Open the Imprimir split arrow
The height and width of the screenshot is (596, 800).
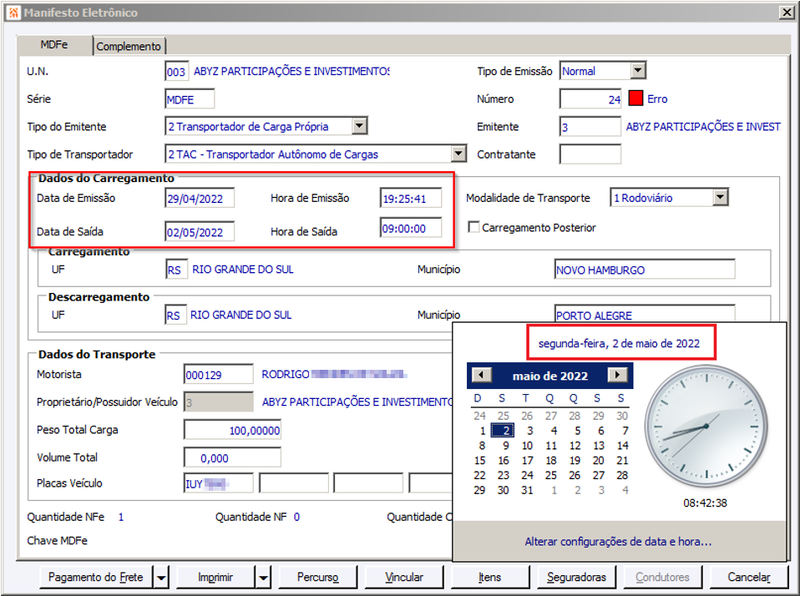point(263,578)
